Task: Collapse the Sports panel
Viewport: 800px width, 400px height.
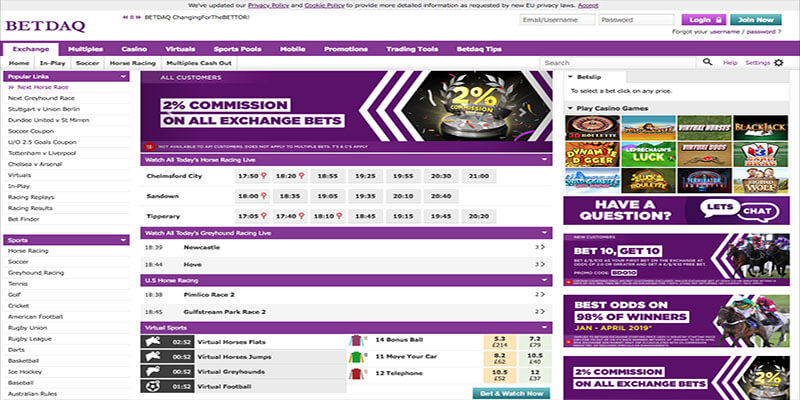Action: pyautogui.click(x=123, y=240)
